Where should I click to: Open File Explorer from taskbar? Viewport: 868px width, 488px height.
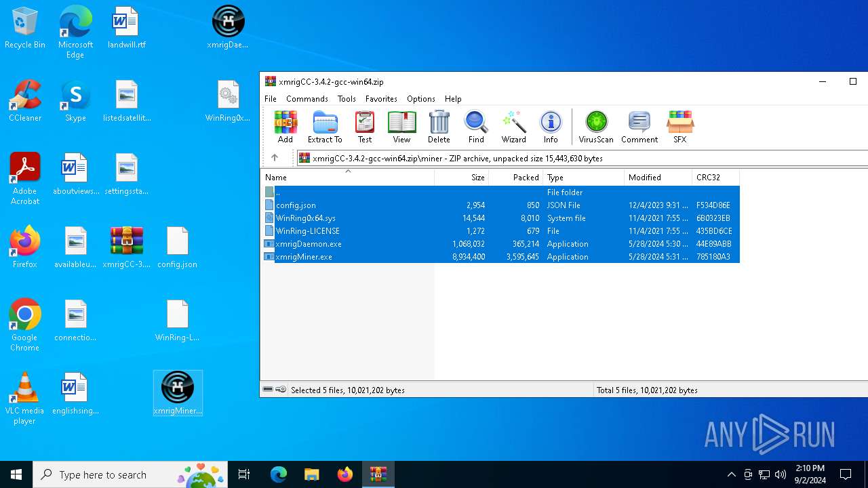click(312, 474)
